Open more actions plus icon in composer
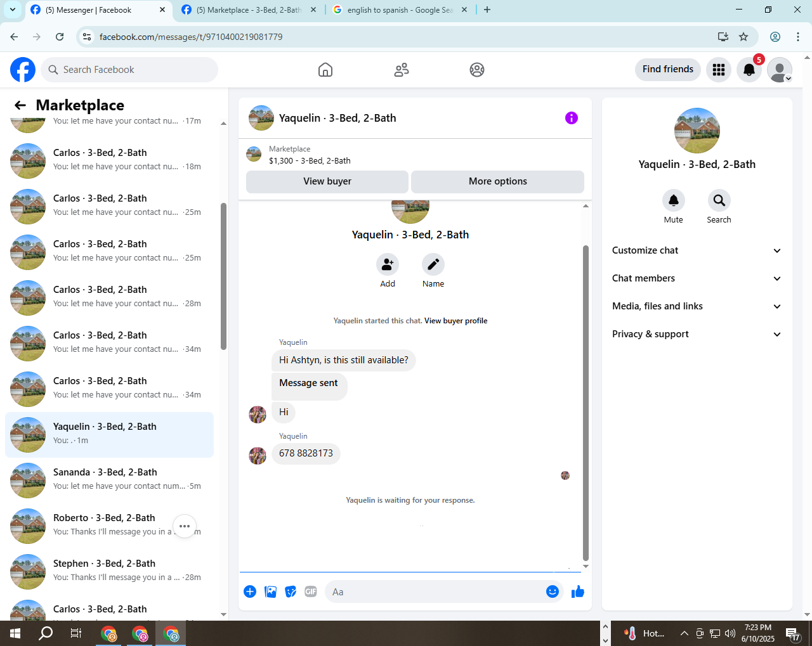This screenshot has width=812, height=646. [250, 591]
